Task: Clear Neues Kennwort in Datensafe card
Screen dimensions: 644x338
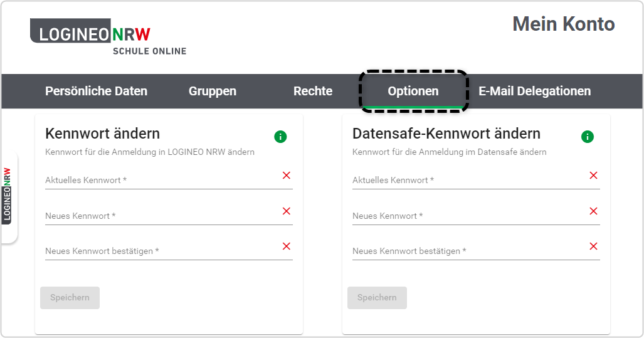Action: coord(593,211)
